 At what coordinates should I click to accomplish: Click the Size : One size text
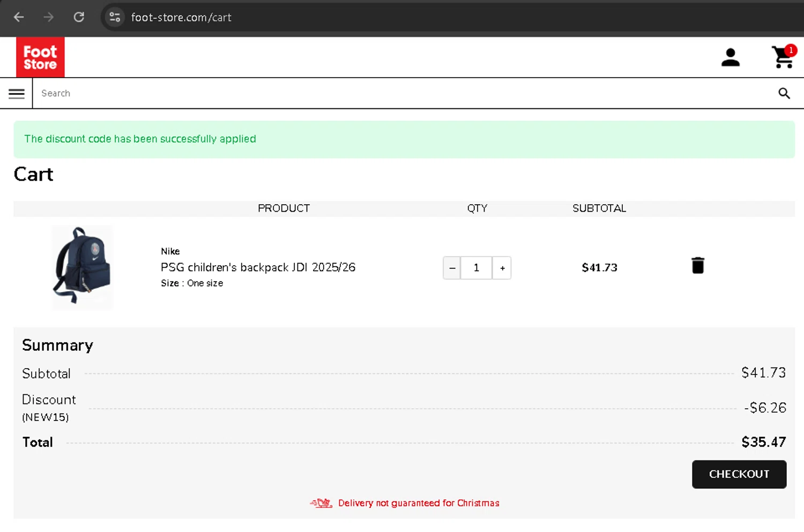point(192,283)
